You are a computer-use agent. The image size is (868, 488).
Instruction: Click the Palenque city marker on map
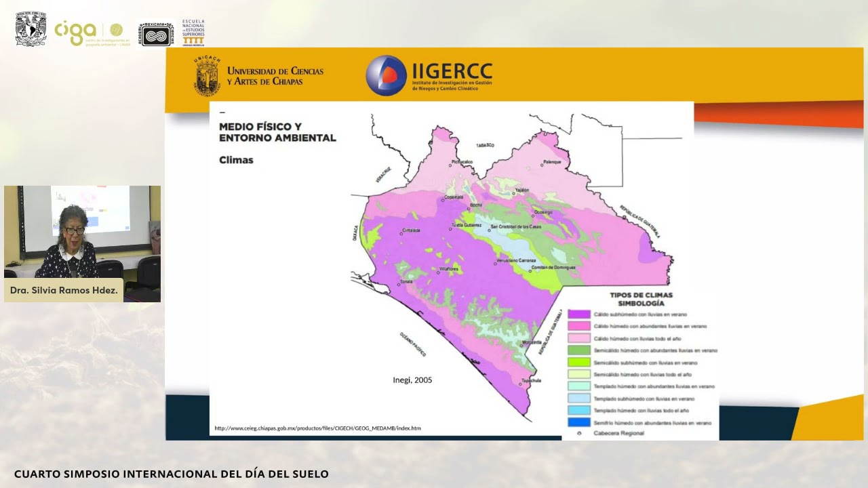tap(543, 165)
